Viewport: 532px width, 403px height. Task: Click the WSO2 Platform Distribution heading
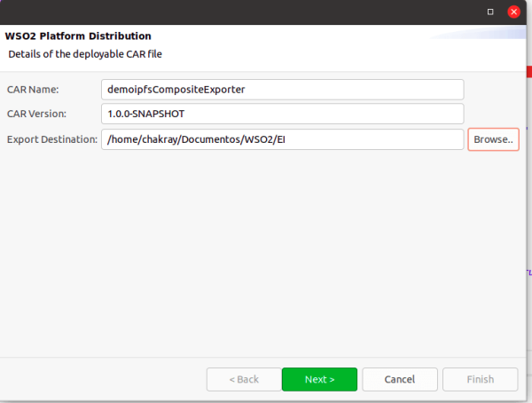point(78,36)
